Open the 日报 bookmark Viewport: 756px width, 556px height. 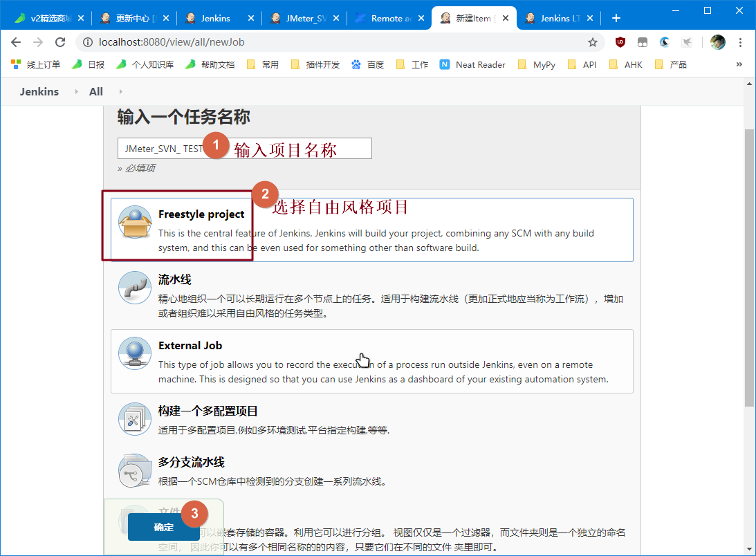[x=89, y=64]
